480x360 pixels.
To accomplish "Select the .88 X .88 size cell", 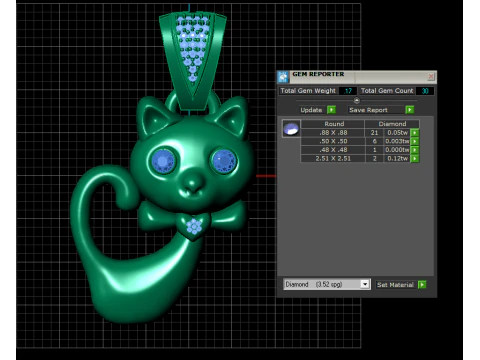I will 333,133.
